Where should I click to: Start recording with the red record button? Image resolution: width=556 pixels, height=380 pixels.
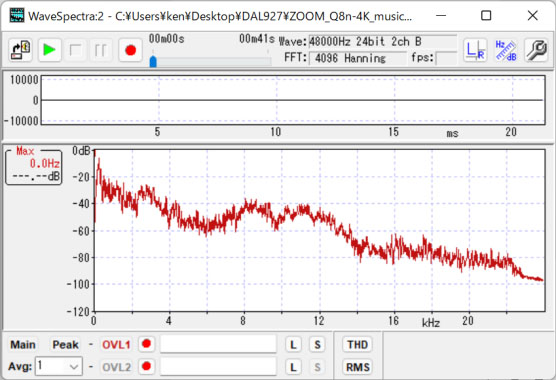pyautogui.click(x=130, y=50)
